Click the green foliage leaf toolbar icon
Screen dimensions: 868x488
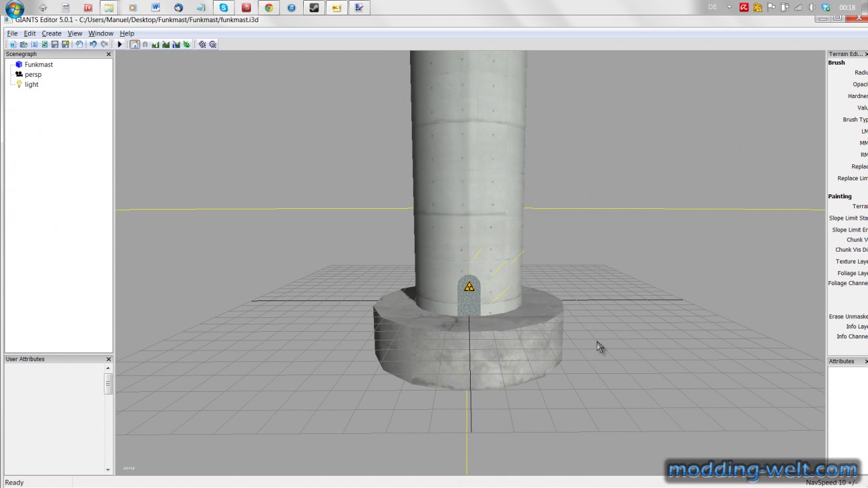pos(186,45)
